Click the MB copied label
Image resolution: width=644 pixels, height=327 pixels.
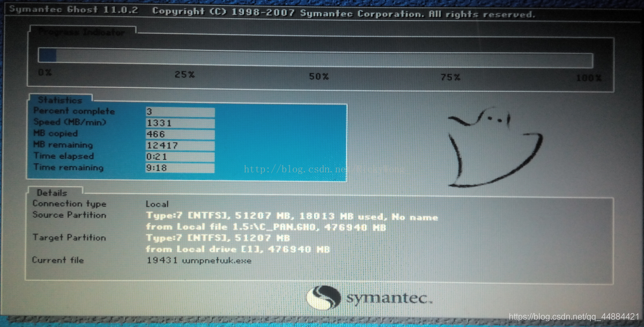coord(55,134)
